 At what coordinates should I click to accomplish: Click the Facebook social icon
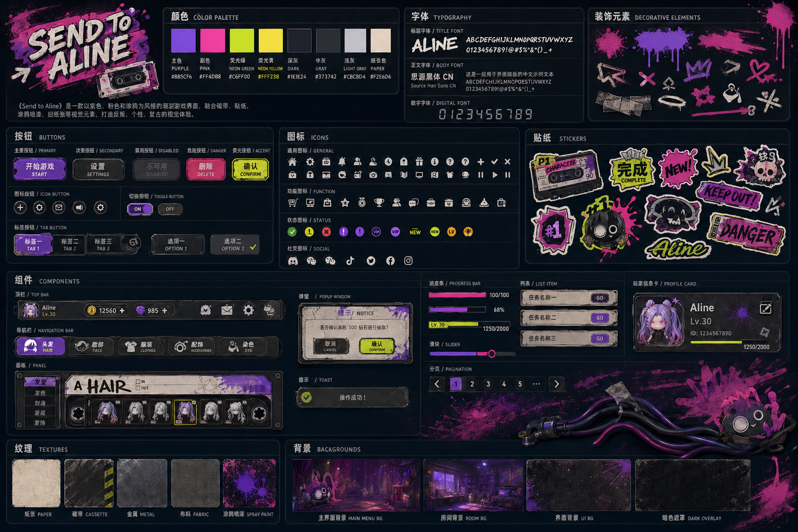390,261
